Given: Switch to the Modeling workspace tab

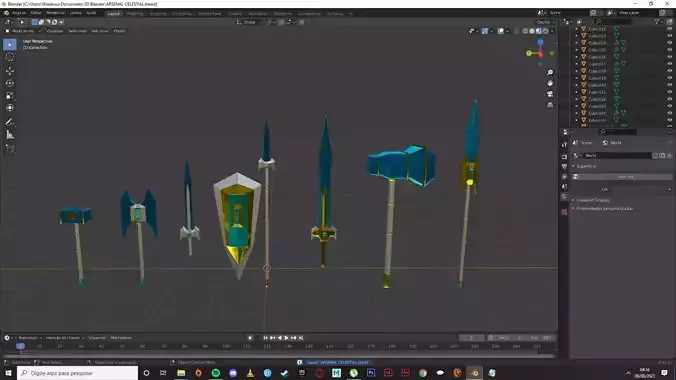Looking at the screenshot, I should [135, 14].
